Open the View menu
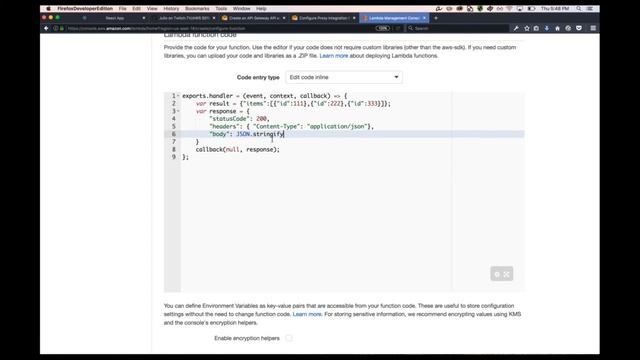 coord(152,8)
